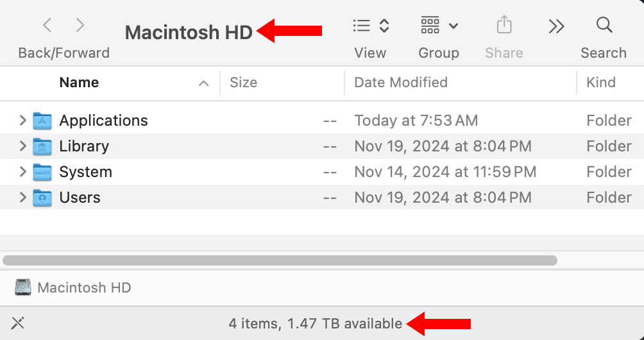Open the View list style selector
This screenshot has width=644, height=340.
(371, 26)
